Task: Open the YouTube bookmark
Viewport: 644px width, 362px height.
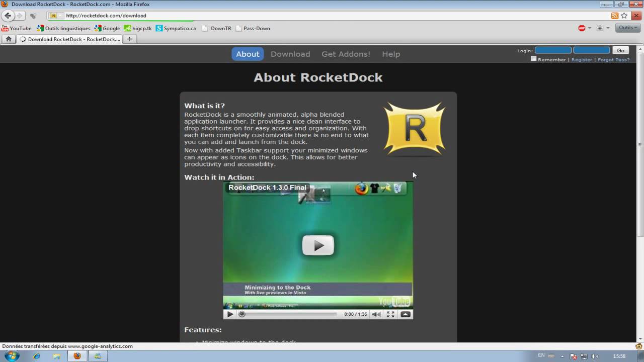Action: click(17, 28)
